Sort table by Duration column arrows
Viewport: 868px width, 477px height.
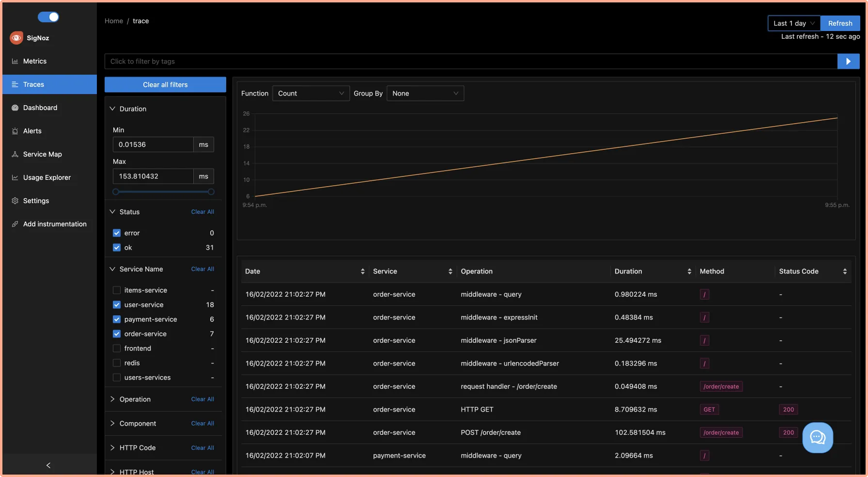tap(689, 271)
